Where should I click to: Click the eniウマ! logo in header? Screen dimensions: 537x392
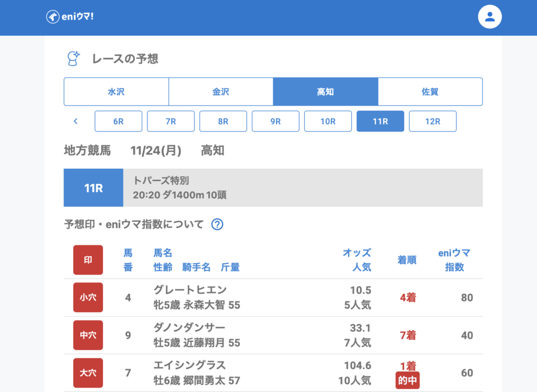click(70, 17)
